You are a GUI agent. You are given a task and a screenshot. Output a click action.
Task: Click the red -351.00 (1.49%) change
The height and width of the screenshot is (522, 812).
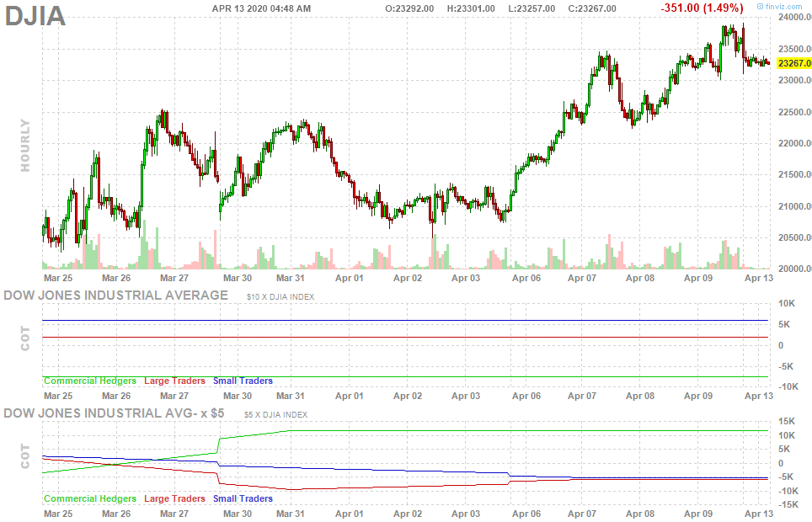702,8
